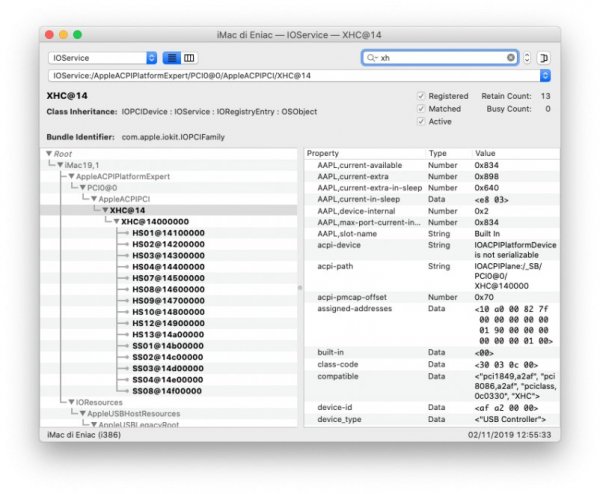Click the search magnifier icon
Image resolution: width=600 pixels, height=494 pixels.
(x=372, y=58)
